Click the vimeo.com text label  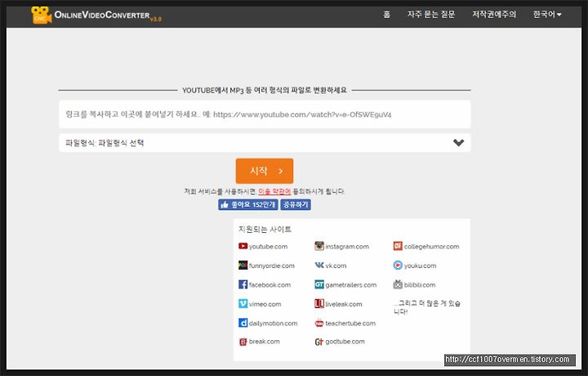coord(265,304)
